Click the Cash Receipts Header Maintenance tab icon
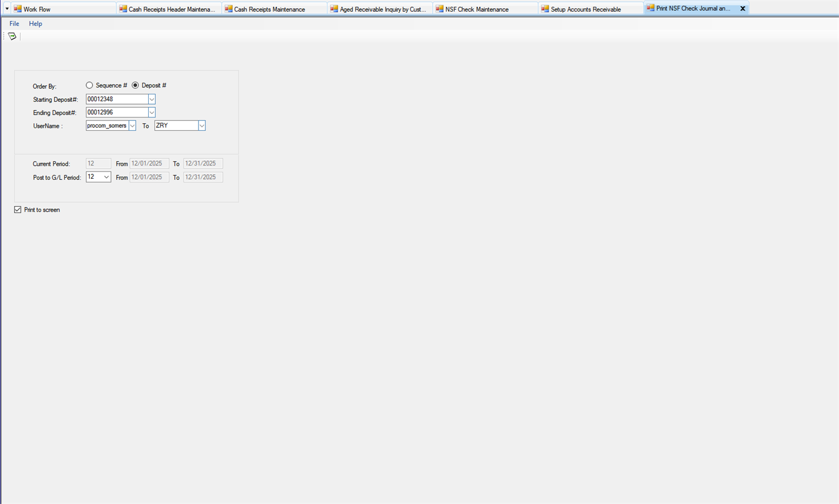 pyautogui.click(x=123, y=9)
